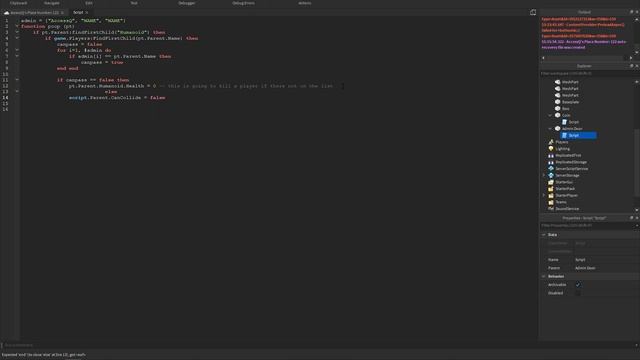This screenshot has width=640, height=360.
Task: Toggle the Archivable checkbox in Properties
Action: click(578, 284)
